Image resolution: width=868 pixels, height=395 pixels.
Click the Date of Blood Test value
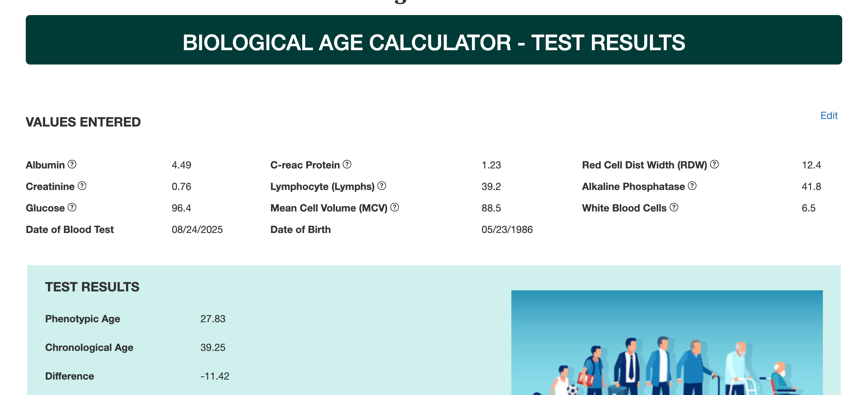(x=197, y=229)
